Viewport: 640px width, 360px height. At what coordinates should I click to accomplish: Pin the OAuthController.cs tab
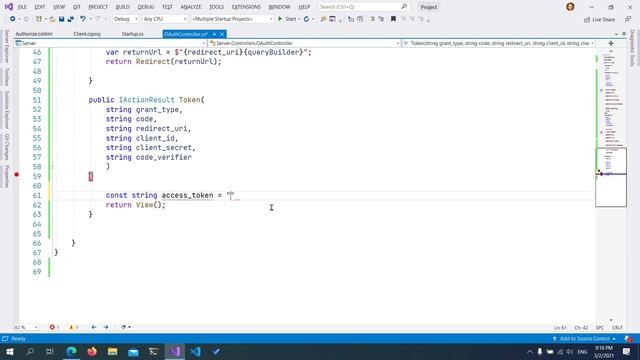pos(214,34)
